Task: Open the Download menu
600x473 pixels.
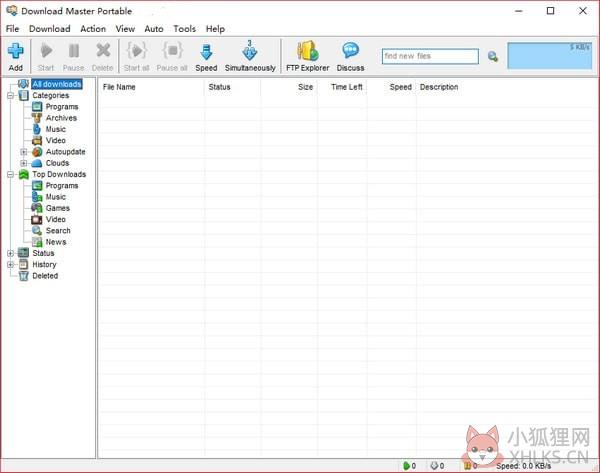Action: (x=50, y=29)
